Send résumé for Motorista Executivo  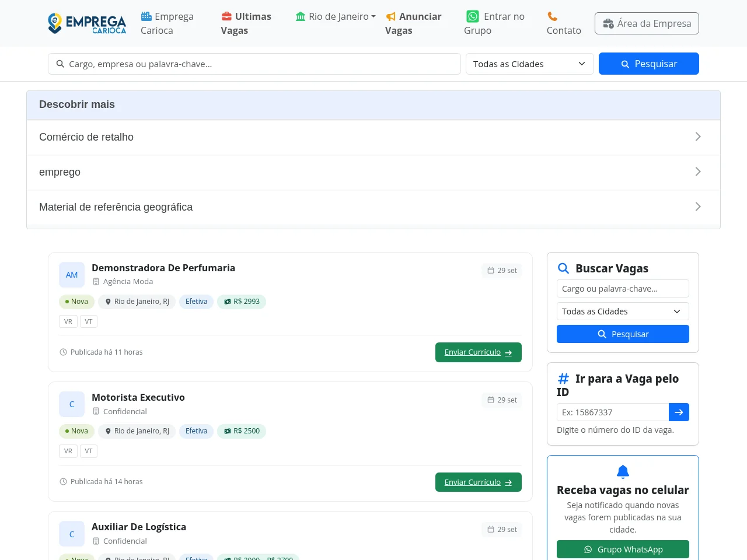tap(479, 482)
